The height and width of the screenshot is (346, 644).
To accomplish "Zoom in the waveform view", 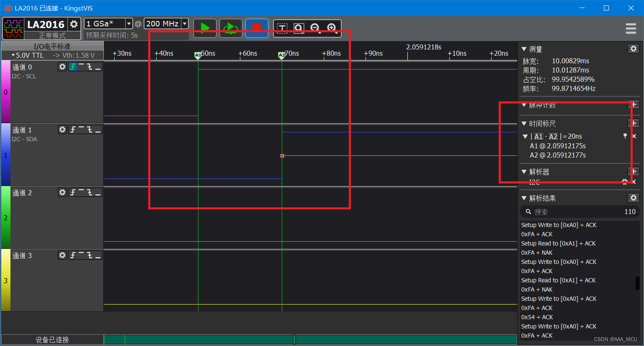I will tap(332, 28).
